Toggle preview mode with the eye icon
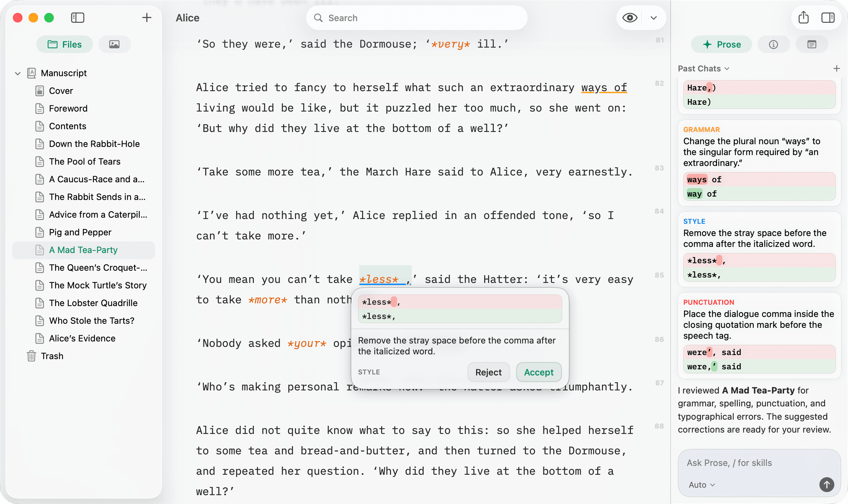The width and height of the screenshot is (848, 504). tap(630, 18)
